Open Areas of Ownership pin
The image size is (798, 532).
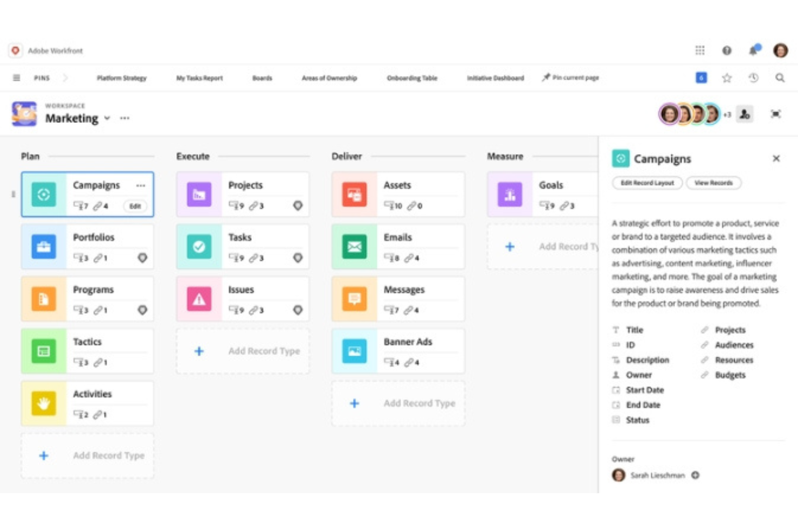329,78
